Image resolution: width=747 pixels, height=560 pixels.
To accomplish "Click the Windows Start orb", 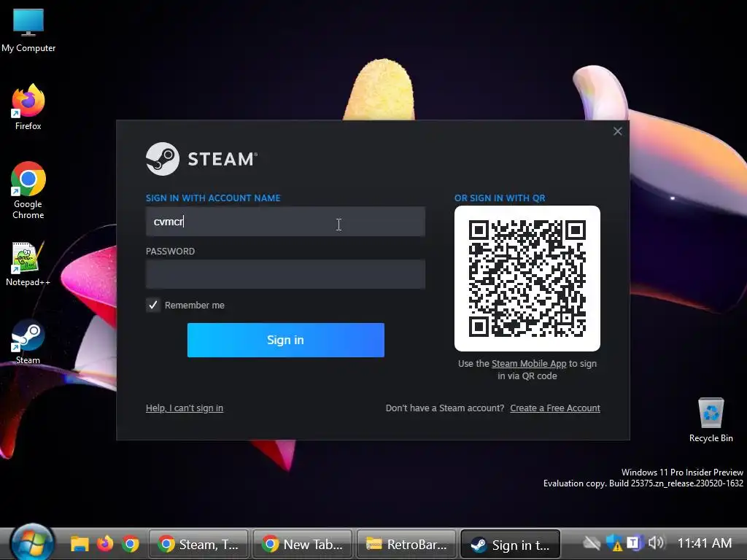I will [32, 543].
